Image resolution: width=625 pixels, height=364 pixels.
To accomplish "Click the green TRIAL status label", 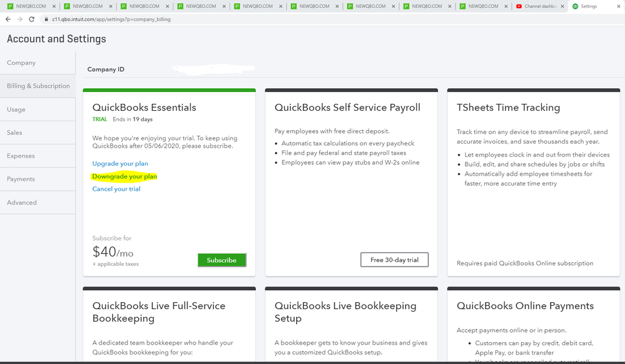I will tap(99, 119).
